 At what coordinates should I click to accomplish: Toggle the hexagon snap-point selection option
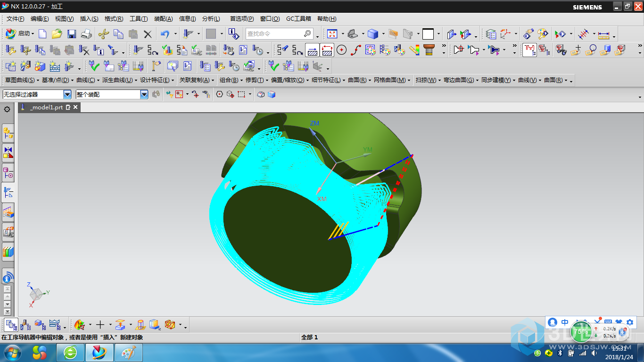click(x=219, y=94)
